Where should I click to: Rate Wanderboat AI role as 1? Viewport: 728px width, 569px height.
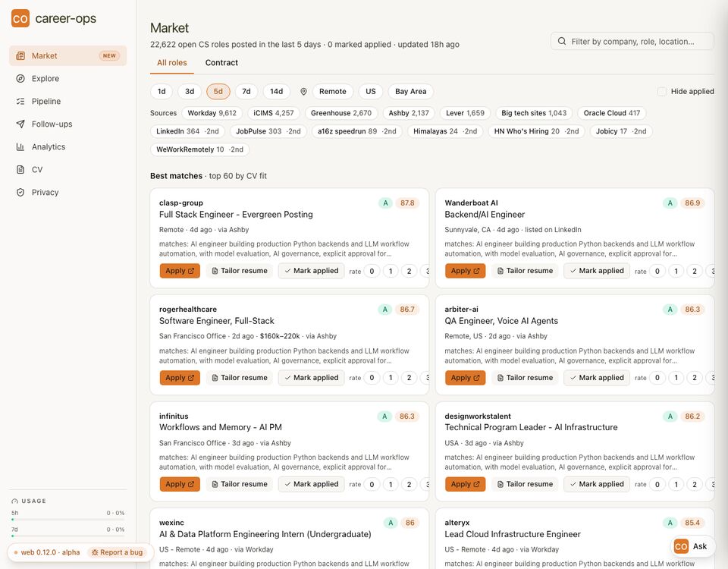coord(676,272)
